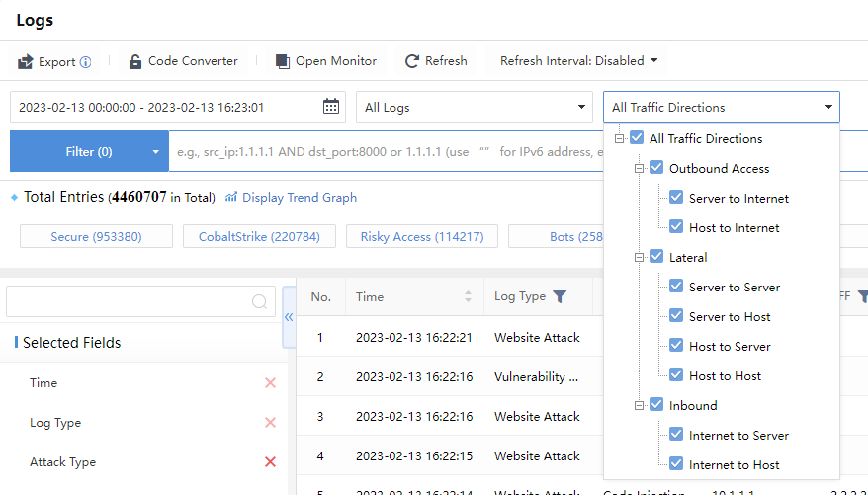868x495 pixels.
Task: Uncheck Internet to Server checkbox
Action: [x=676, y=434]
